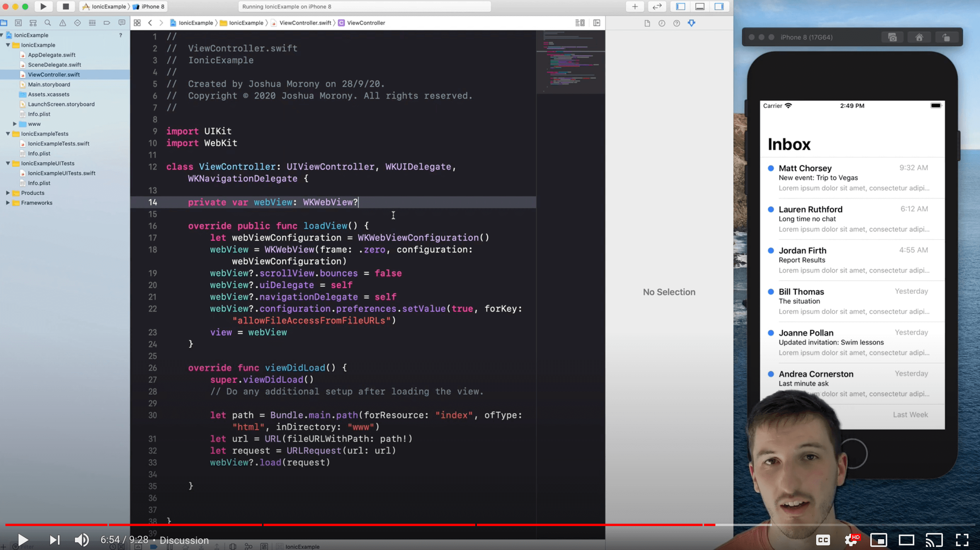The height and width of the screenshot is (550, 980).
Task: Click play button on video player
Action: [x=22, y=539]
